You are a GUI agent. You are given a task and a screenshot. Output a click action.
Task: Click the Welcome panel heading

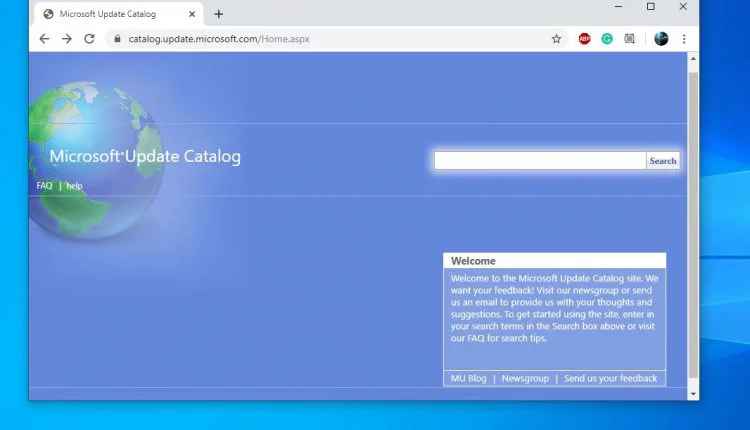tap(473, 261)
